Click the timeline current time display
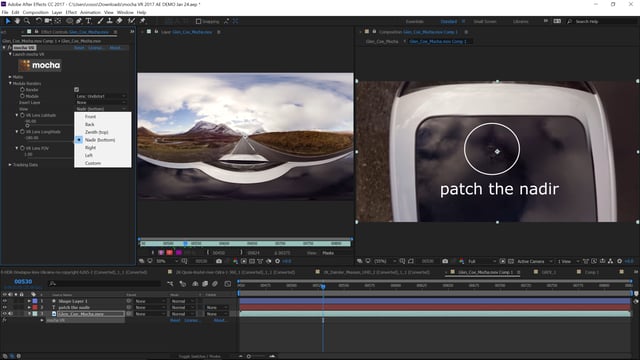This screenshot has width=640, height=360. (x=23, y=282)
